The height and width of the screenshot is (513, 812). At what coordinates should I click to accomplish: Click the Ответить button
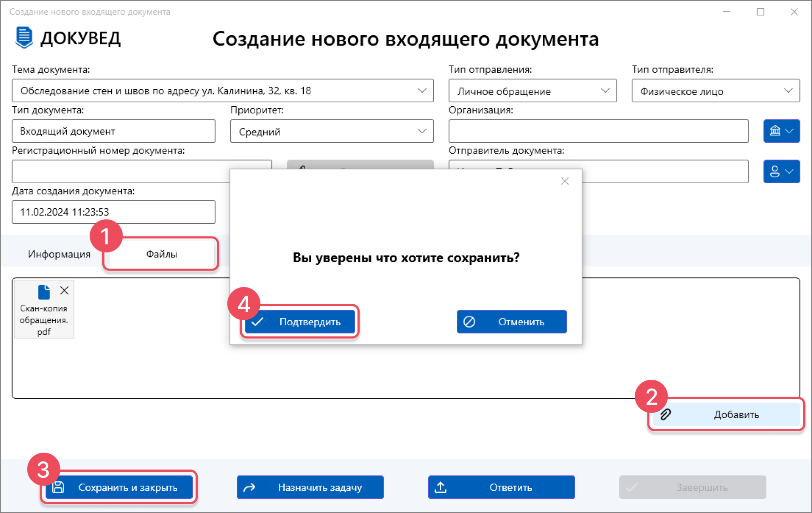click(501, 487)
